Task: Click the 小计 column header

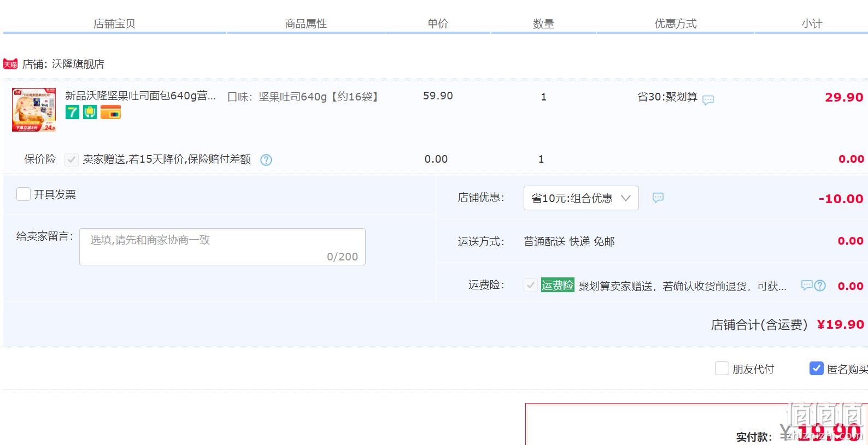Action: (x=812, y=23)
